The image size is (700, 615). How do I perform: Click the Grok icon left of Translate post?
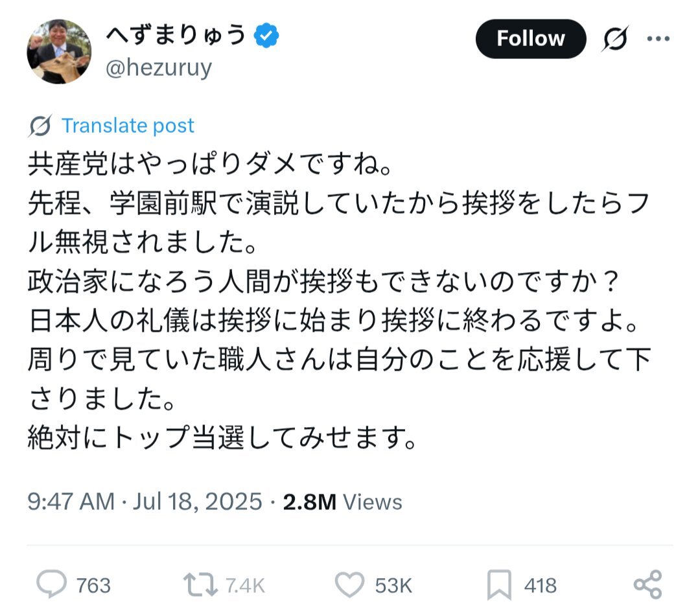pos(40,126)
